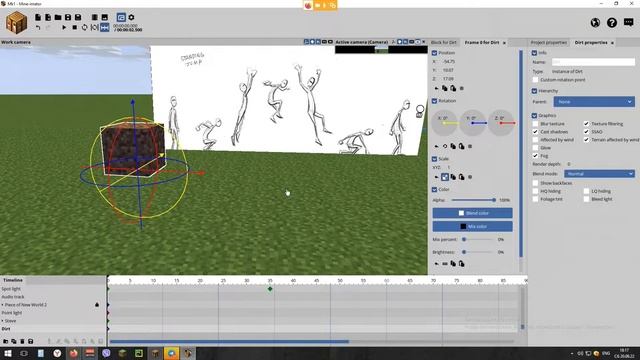Enable the Show backfaces checkbox
Screen dimensions: 640x360
coord(535,183)
